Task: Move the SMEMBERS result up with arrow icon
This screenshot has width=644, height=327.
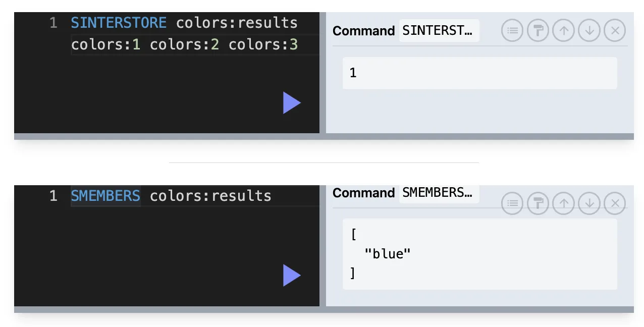Action: pos(564,203)
